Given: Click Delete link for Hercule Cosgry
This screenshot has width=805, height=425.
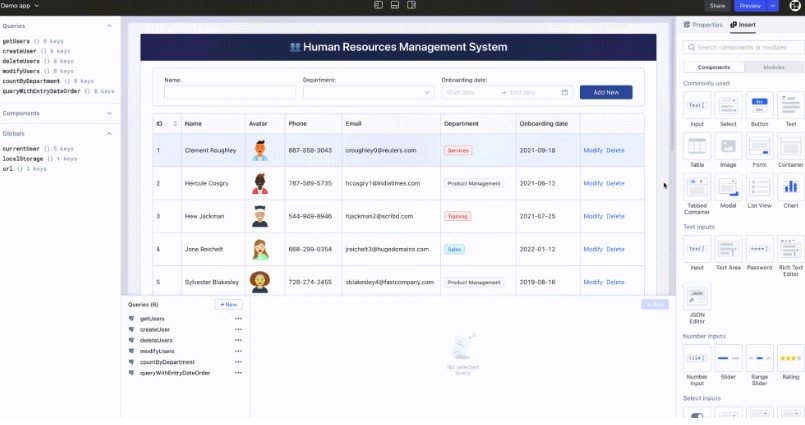Looking at the screenshot, I should (615, 183).
